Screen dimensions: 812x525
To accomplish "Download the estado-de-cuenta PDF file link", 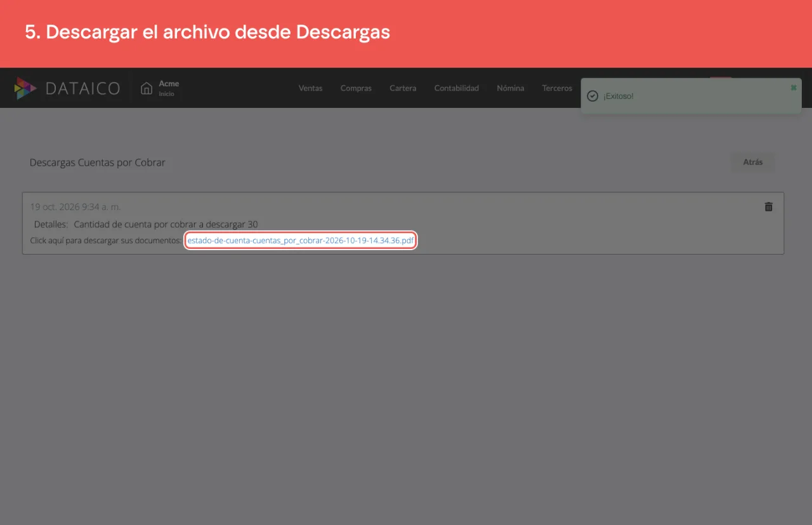I will pyautogui.click(x=301, y=241).
